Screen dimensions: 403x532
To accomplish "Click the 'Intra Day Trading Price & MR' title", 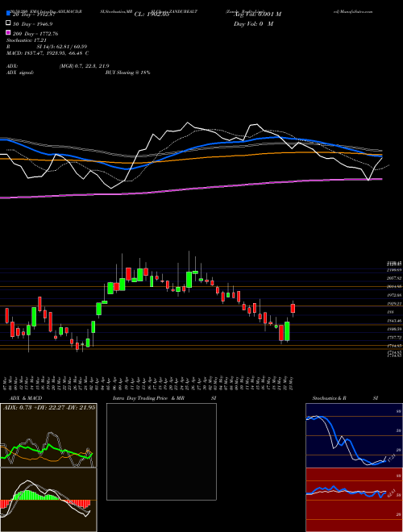I will (148, 398).
